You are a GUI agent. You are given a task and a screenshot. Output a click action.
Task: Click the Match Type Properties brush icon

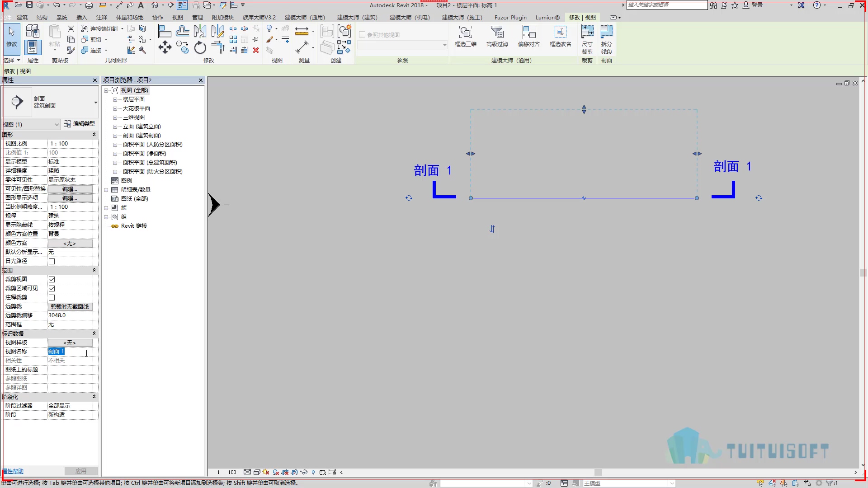pos(71,50)
